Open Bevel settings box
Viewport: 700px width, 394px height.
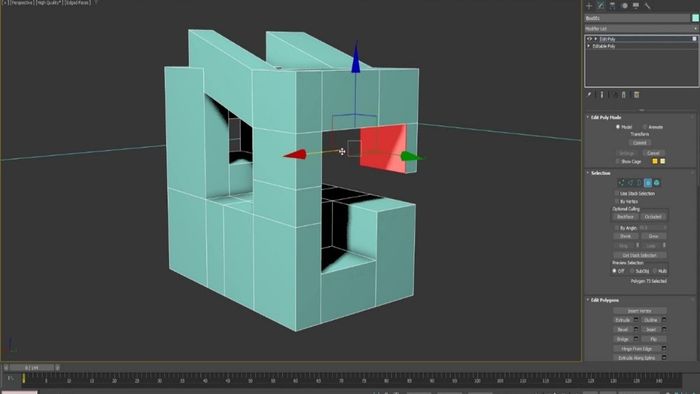[x=636, y=329]
